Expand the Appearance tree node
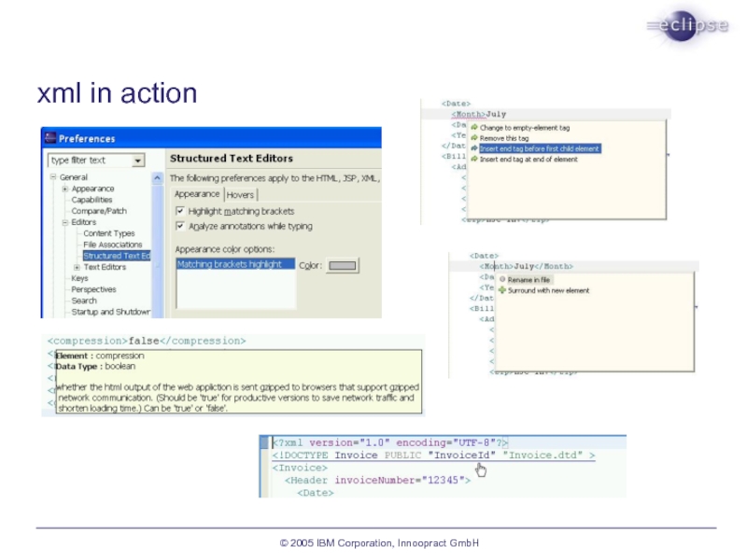The height and width of the screenshot is (560, 747). point(64,189)
